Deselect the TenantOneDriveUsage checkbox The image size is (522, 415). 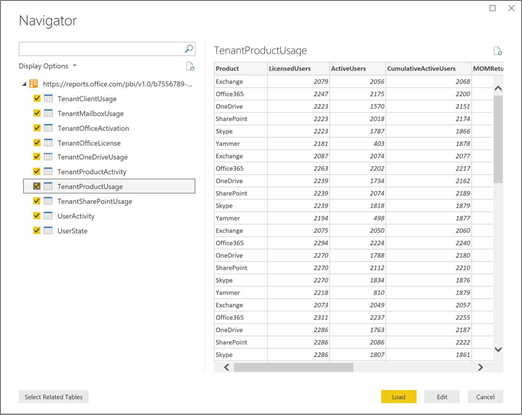[x=37, y=157]
